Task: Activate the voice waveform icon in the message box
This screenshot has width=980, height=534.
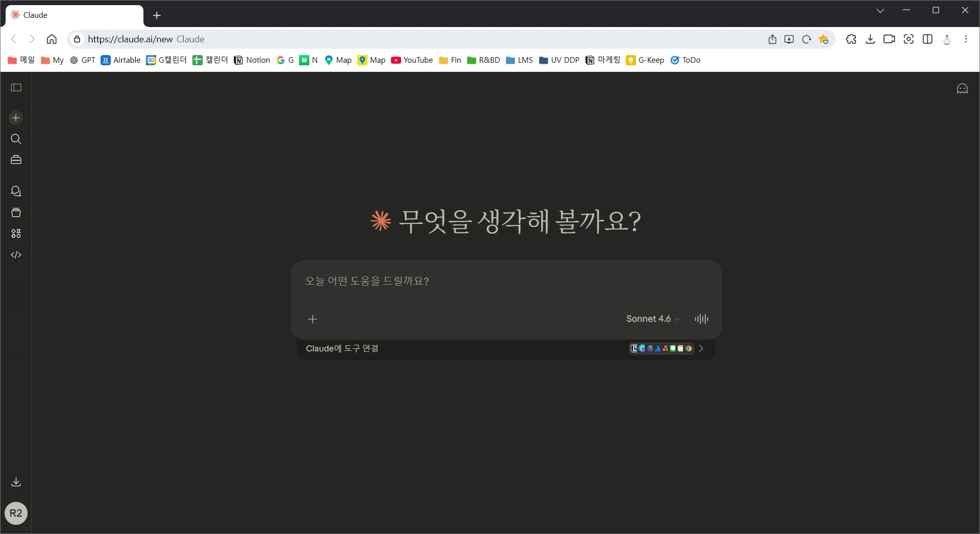Action: pos(701,319)
